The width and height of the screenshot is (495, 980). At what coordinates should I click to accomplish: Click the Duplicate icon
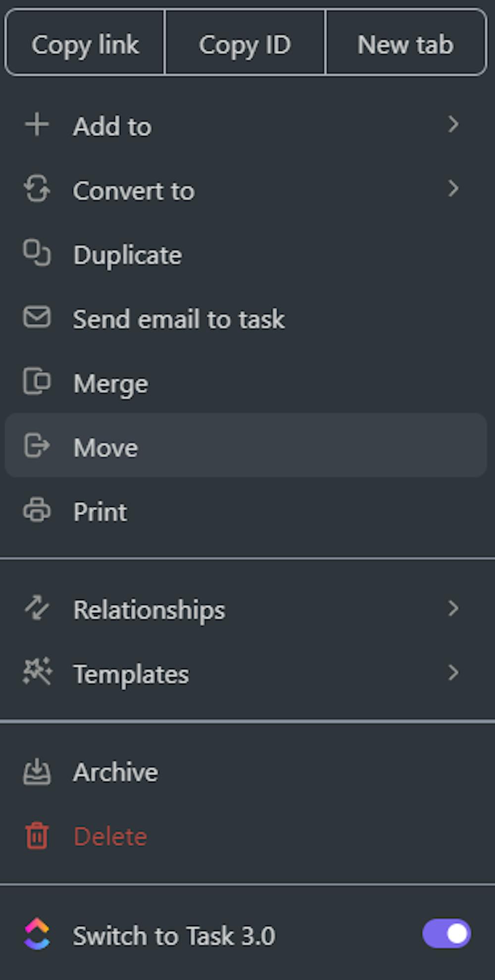(37, 253)
